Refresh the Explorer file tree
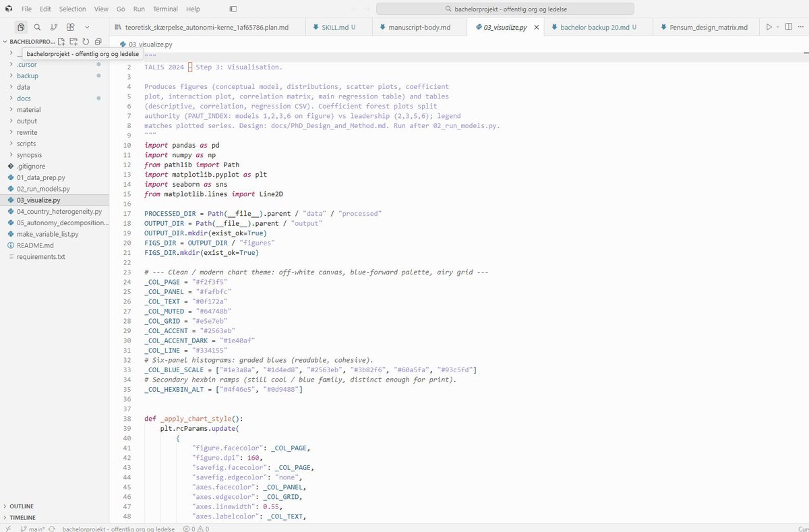 coord(86,42)
